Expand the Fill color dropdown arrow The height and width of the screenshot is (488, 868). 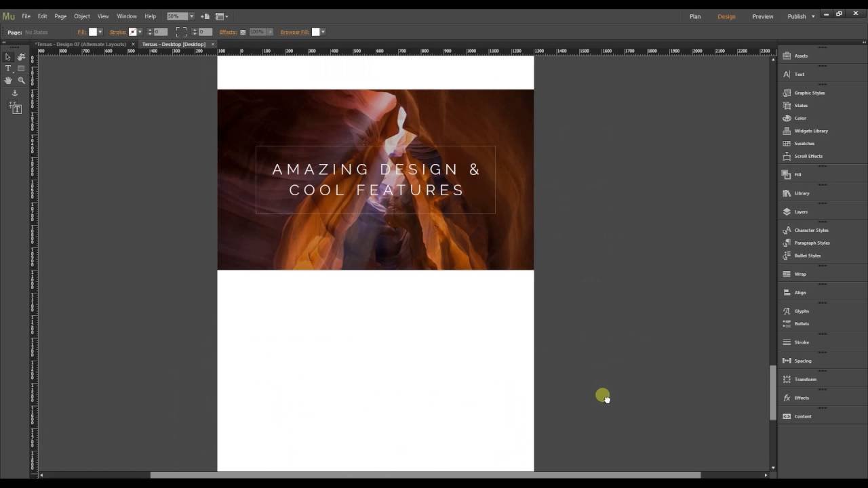coord(100,32)
